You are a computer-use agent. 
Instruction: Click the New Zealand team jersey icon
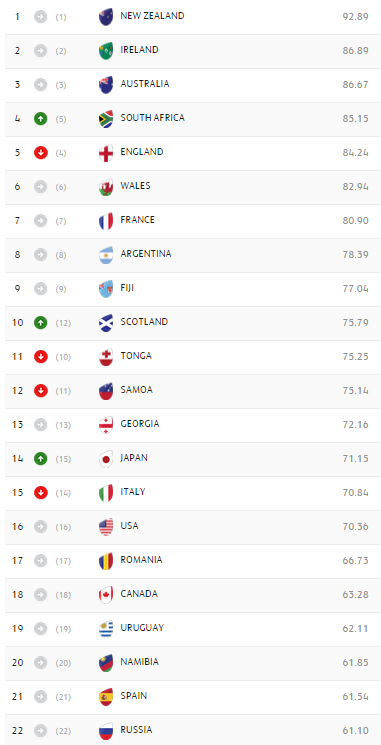point(106,17)
